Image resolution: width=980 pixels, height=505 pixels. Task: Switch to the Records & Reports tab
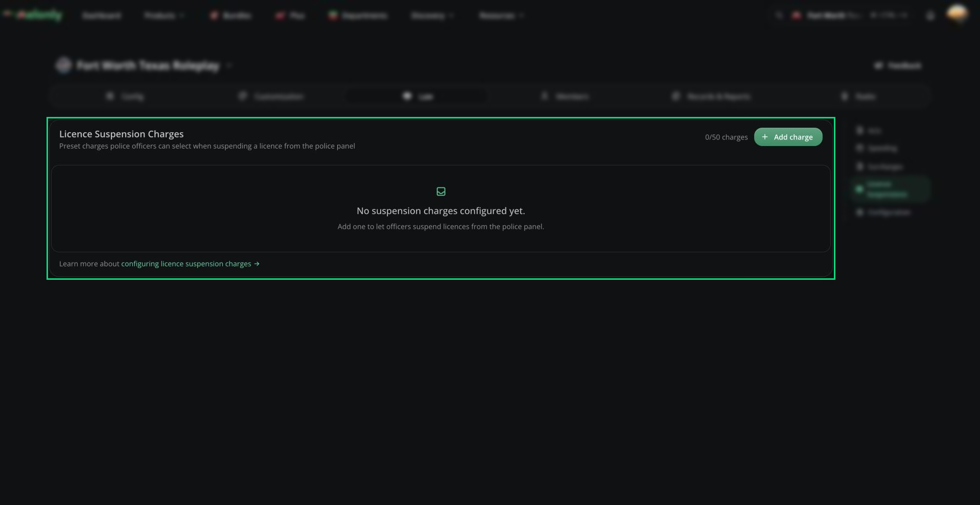pyautogui.click(x=711, y=97)
